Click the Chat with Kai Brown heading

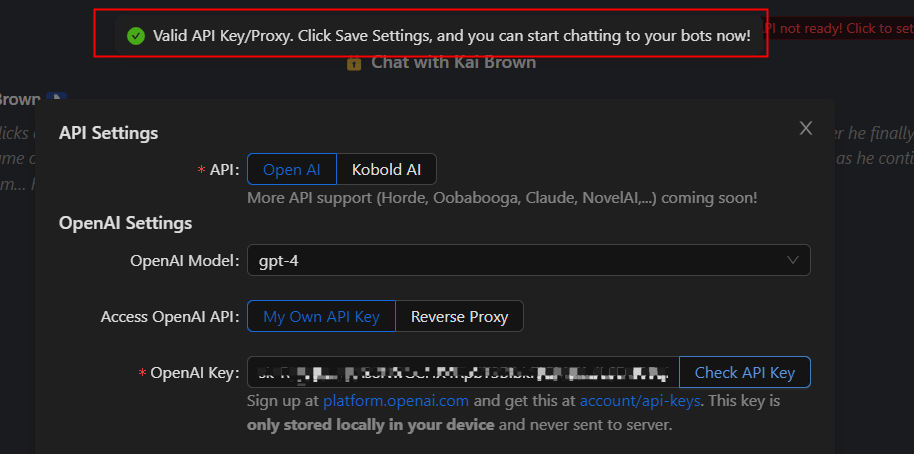click(x=453, y=63)
